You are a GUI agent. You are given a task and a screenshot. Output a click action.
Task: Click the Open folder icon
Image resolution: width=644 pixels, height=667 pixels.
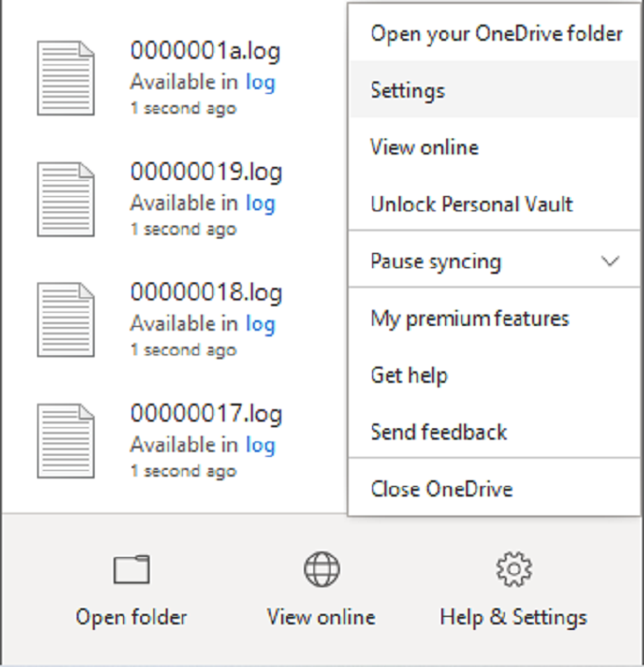click(132, 569)
